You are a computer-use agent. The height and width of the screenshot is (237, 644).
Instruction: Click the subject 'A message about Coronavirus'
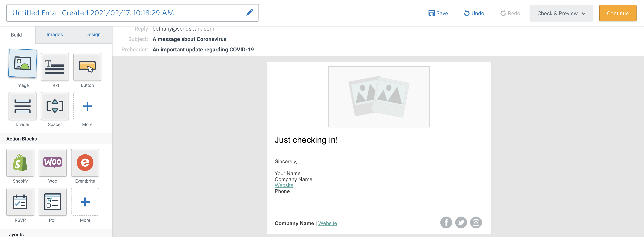pyautogui.click(x=189, y=39)
